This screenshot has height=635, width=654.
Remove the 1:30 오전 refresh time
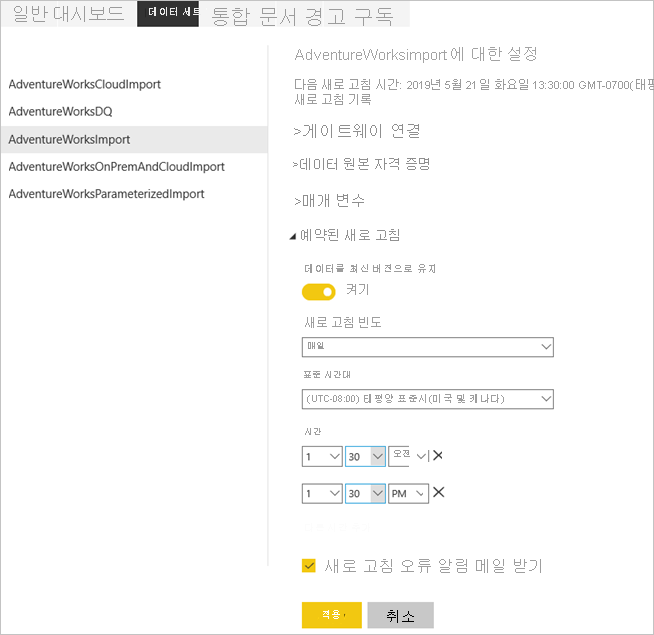pos(438,456)
